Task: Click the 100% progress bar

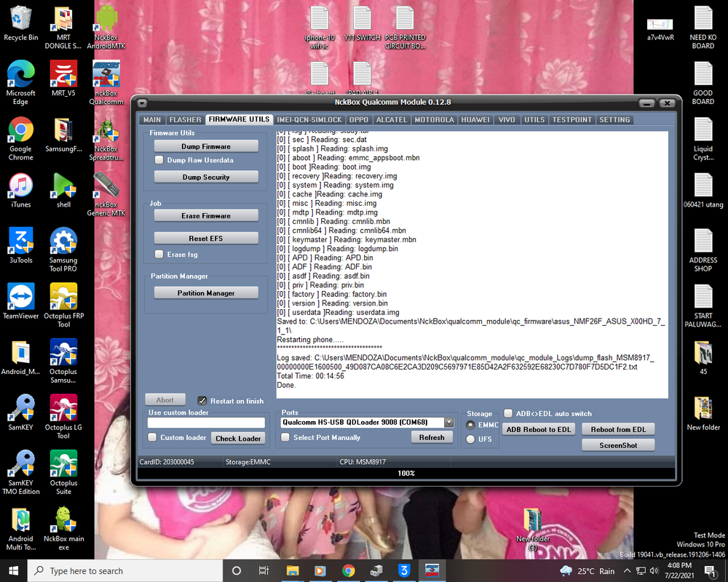Action: pos(406,473)
